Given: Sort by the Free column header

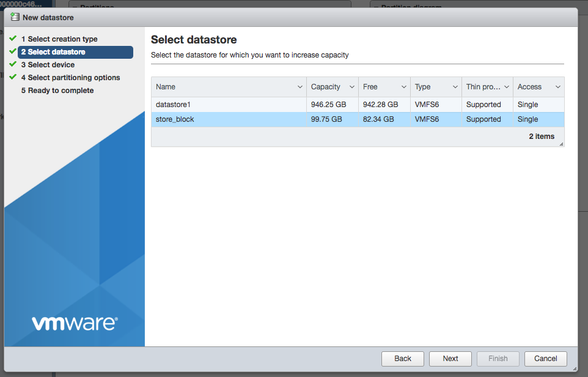Looking at the screenshot, I should [x=384, y=87].
